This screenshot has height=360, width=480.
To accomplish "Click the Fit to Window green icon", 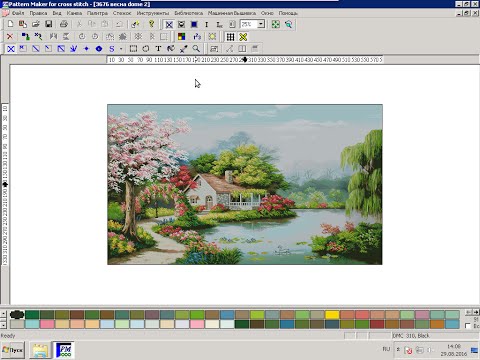I will [x=276, y=24].
